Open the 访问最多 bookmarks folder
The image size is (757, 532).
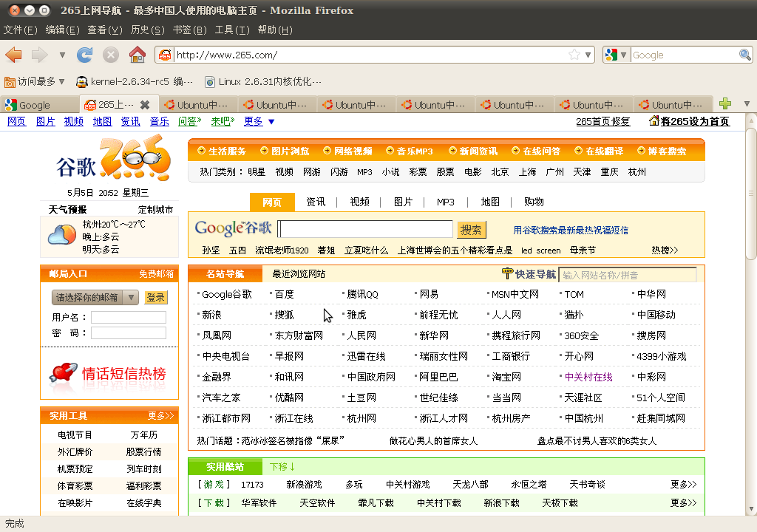click(x=35, y=81)
